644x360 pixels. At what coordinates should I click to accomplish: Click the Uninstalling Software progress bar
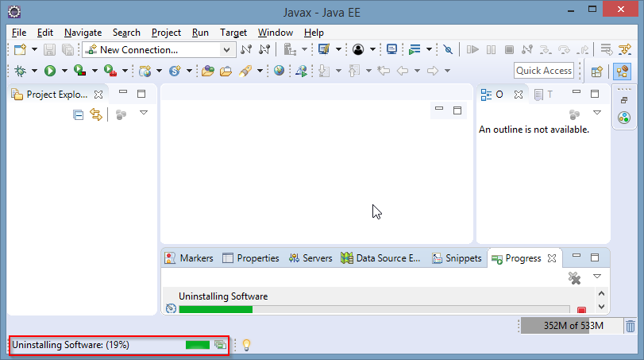pos(373,310)
